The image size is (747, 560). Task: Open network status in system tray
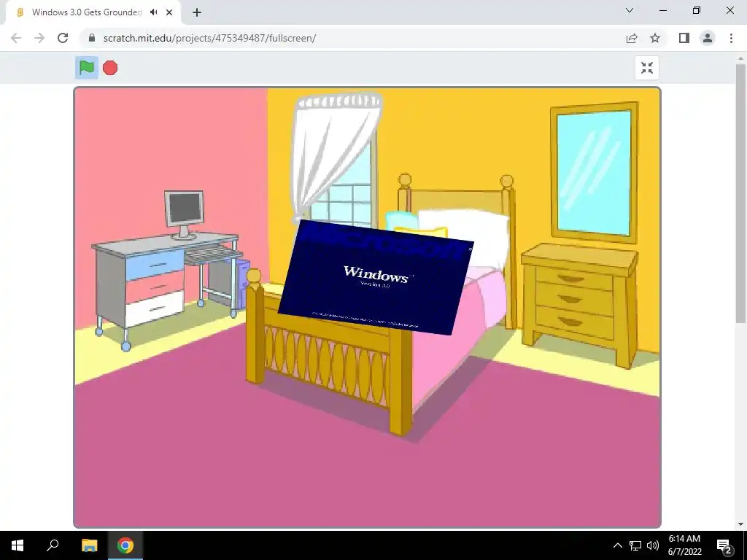tap(635, 545)
